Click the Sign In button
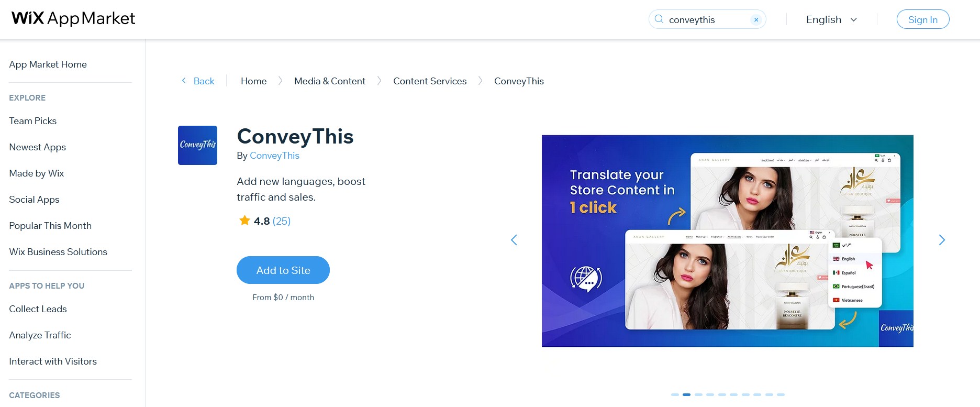 click(x=922, y=19)
